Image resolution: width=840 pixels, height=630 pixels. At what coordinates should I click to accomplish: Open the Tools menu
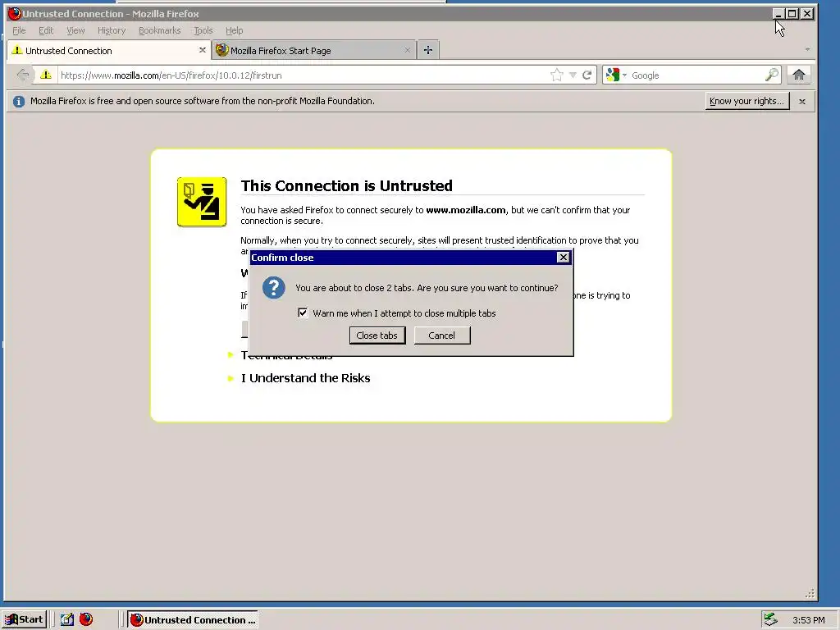click(x=203, y=30)
